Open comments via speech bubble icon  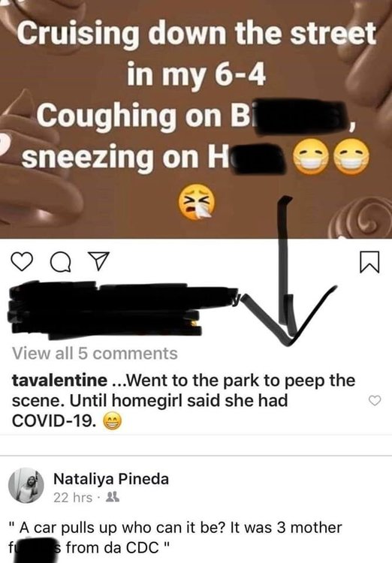(x=61, y=262)
